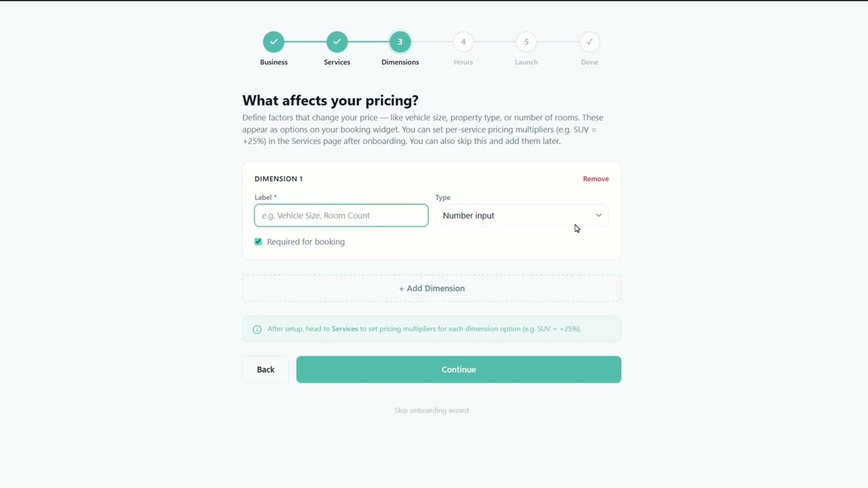The width and height of the screenshot is (868, 488).
Task: Go Back to the previous step
Action: [266, 369]
